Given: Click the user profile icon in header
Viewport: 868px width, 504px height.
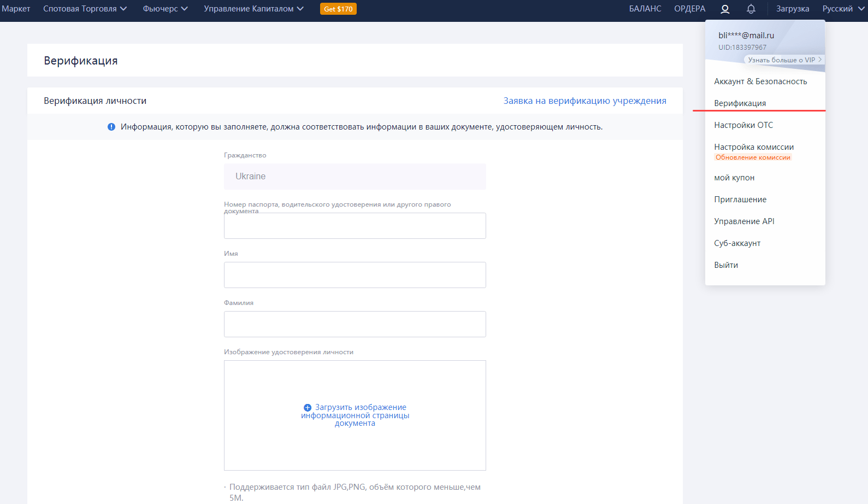Looking at the screenshot, I should pyautogui.click(x=725, y=9).
